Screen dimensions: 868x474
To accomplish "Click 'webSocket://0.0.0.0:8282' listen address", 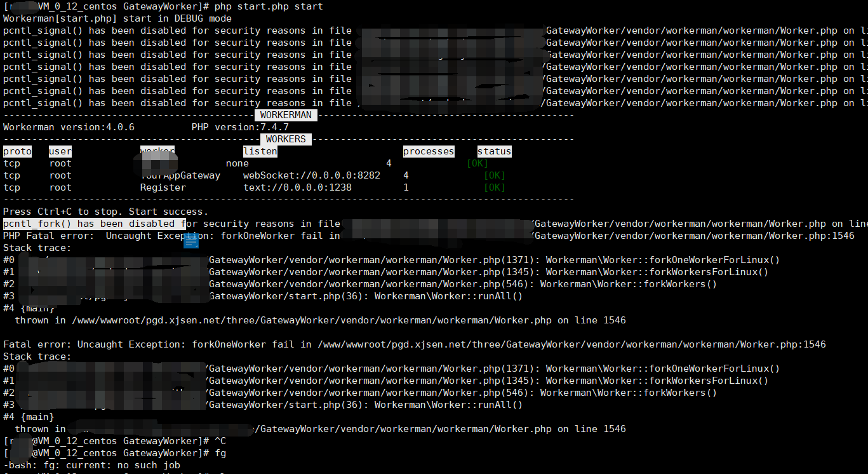I will click(312, 175).
